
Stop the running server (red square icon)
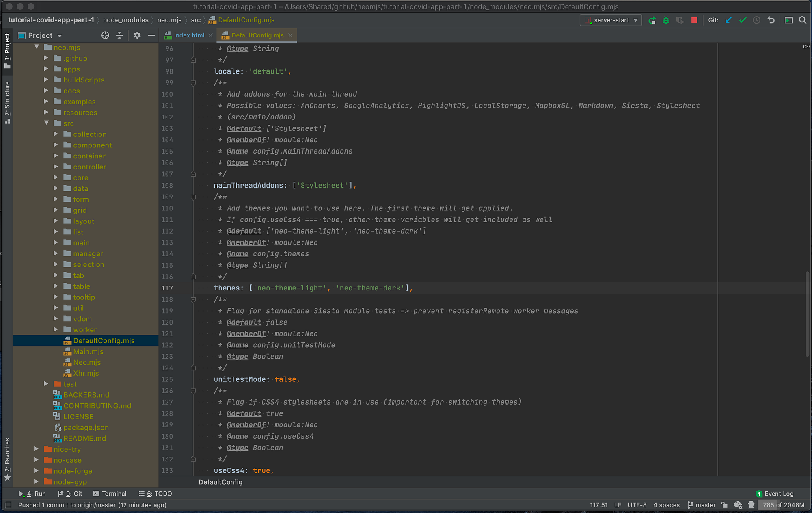click(x=693, y=20)
